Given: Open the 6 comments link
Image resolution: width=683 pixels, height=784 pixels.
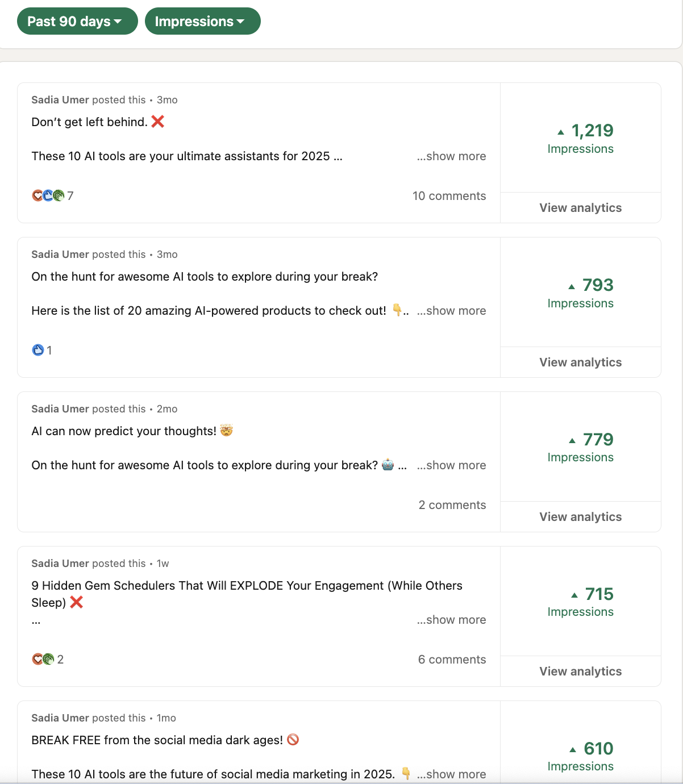Looking at the screenshot, I should pos(452,660).
